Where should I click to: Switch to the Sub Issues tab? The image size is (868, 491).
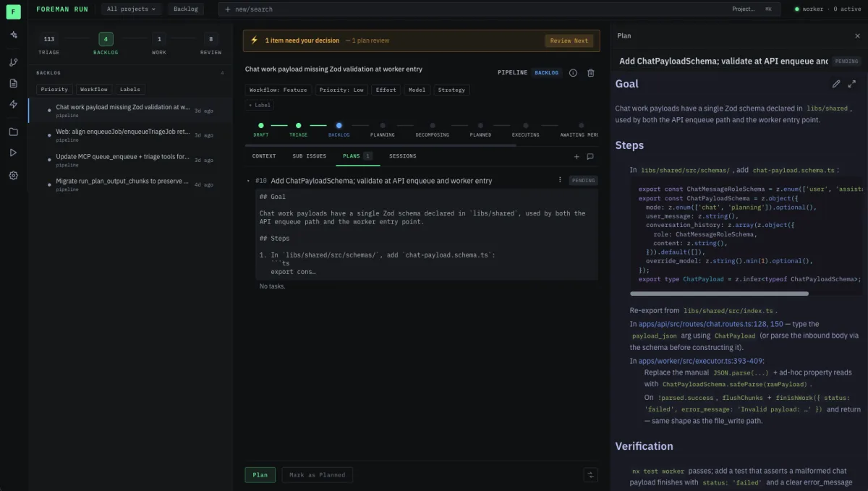[309, 156]
